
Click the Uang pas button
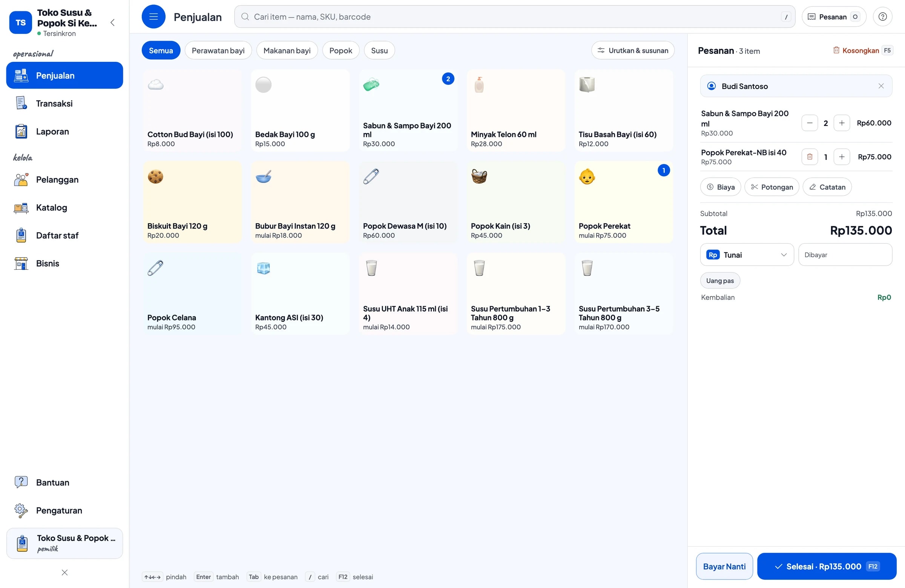pyautogui.click(x=720, y=280)
